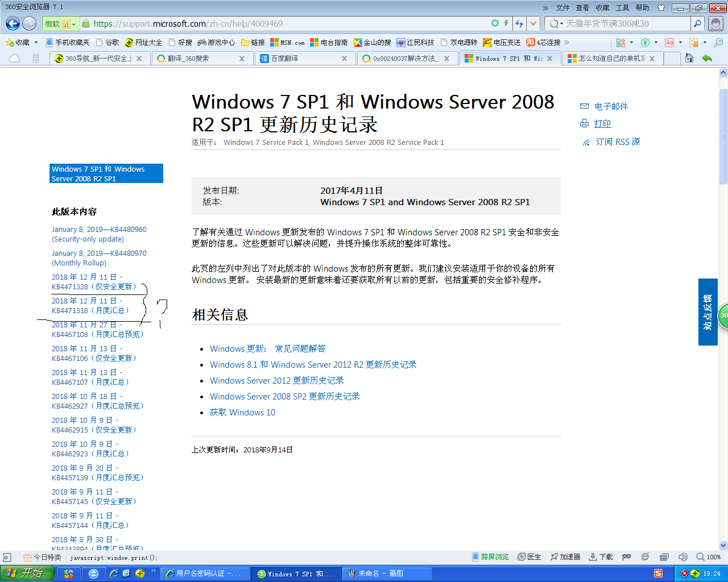728x582 pixels.
Task: Open the 游戏中心 bookmark
Action: point(216,43)
